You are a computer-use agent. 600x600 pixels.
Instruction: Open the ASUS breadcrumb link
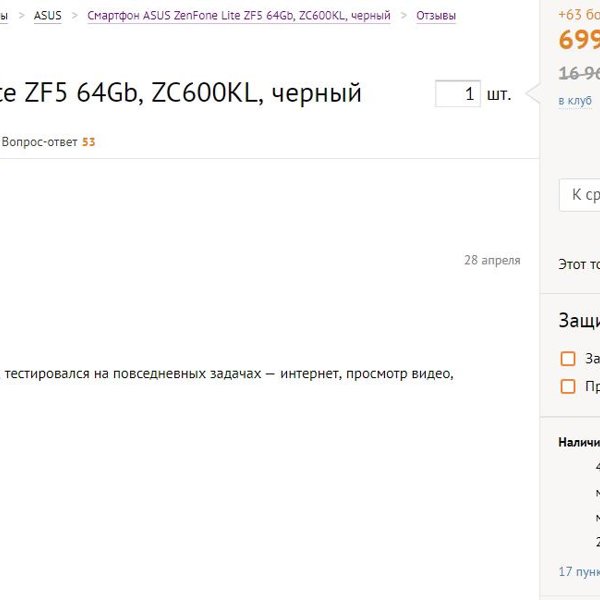(47, 16)
